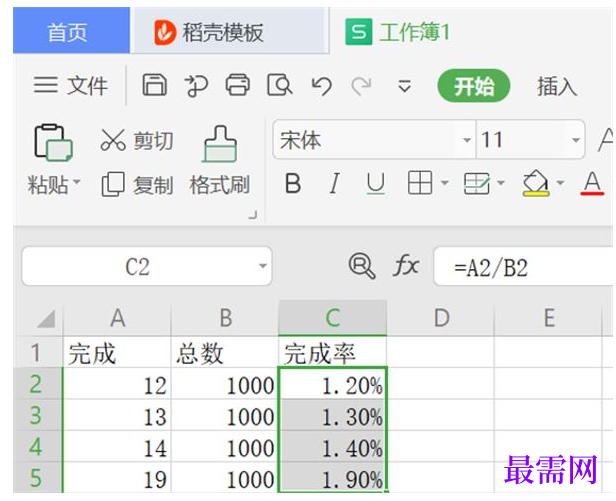The image size is (616, 501).
Task: Click cell showing 1.30%
Action: pos(333,415)
